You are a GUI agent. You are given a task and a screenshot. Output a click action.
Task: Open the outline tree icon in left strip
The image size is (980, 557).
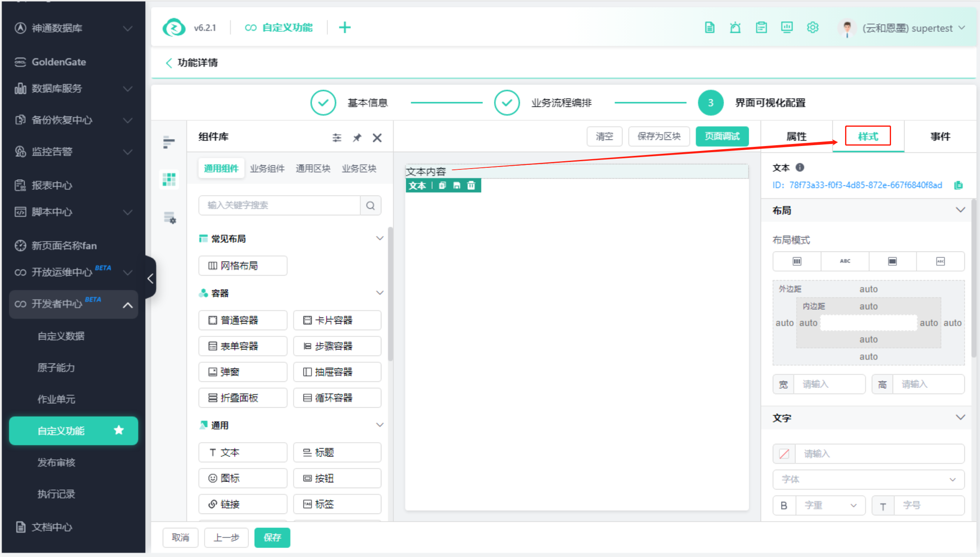169,142
